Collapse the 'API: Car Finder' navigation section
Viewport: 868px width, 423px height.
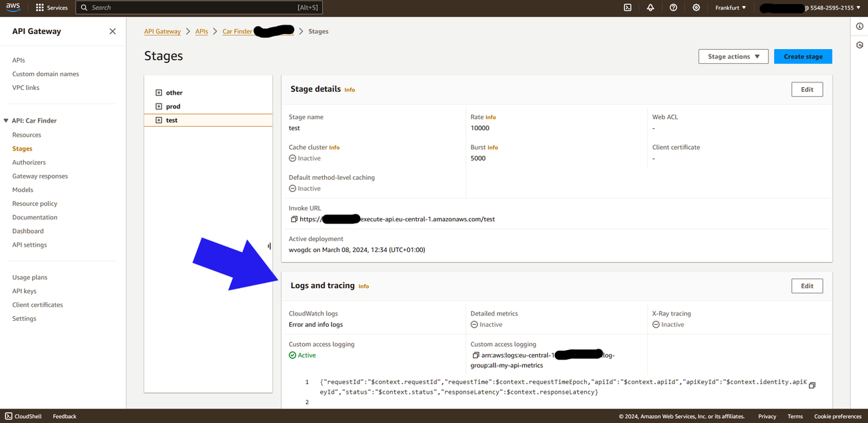pos(6,121)
